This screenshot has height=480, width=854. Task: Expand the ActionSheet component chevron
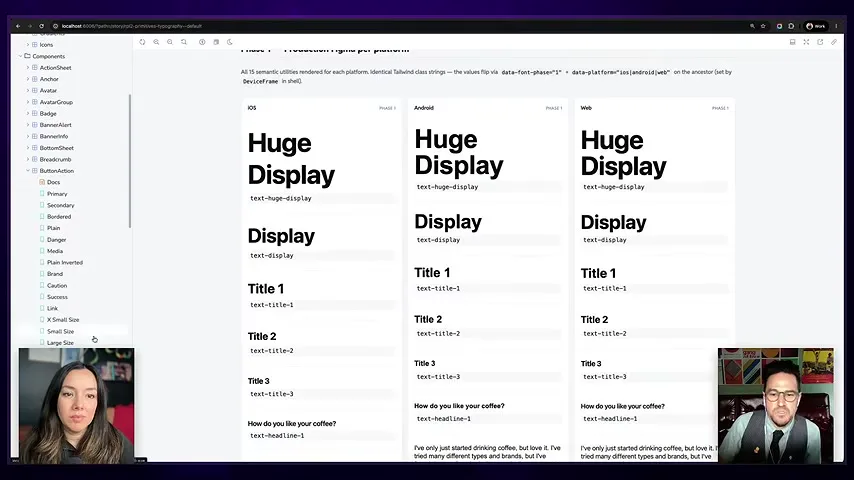point(28,68)
